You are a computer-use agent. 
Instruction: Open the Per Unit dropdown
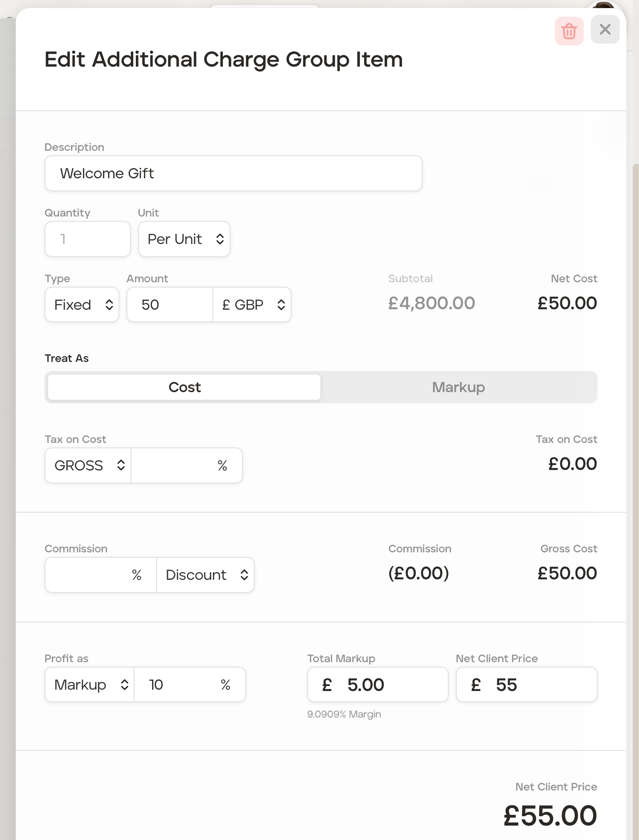[x=184, y=239]
